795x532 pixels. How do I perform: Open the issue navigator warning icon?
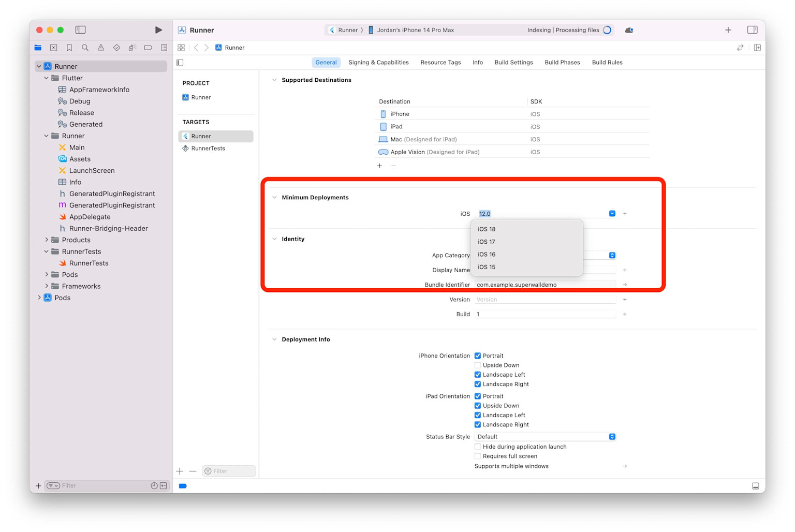click(101, 48)
